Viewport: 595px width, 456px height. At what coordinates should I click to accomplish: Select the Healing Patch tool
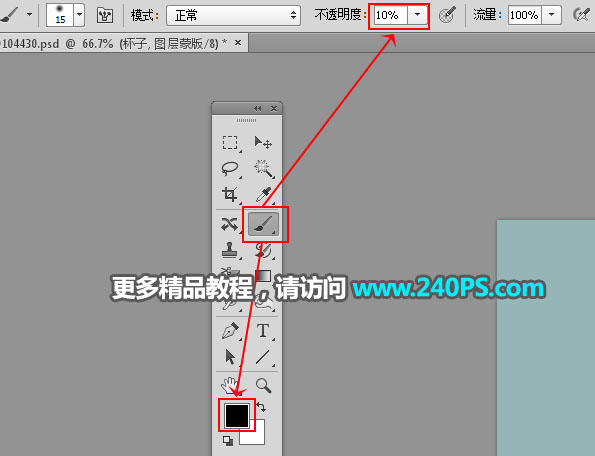(x=230, y=224)
